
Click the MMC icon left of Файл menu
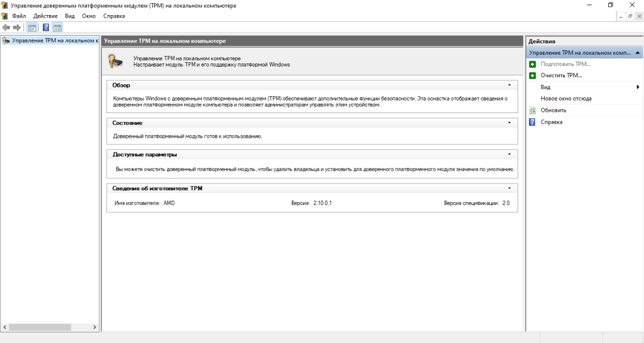pyautogui.click(x=4, y=16)
